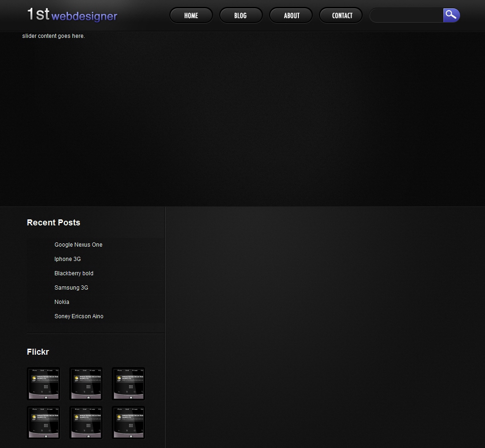Click the Recent Posts sidebar heading
The width and height of the screenshot is (485, 448).
pyautogui.click(x=54, y=223)
